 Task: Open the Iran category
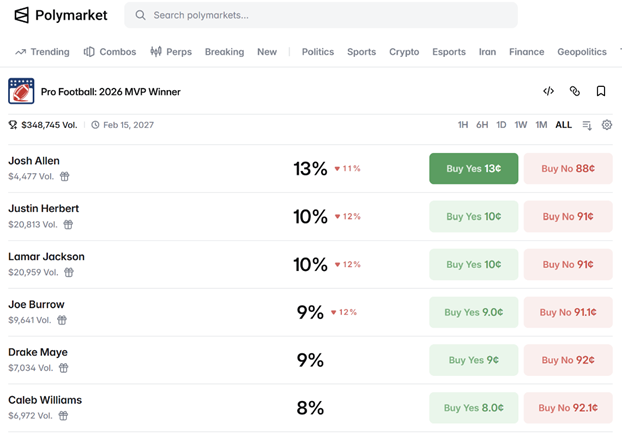click(487, 52)
